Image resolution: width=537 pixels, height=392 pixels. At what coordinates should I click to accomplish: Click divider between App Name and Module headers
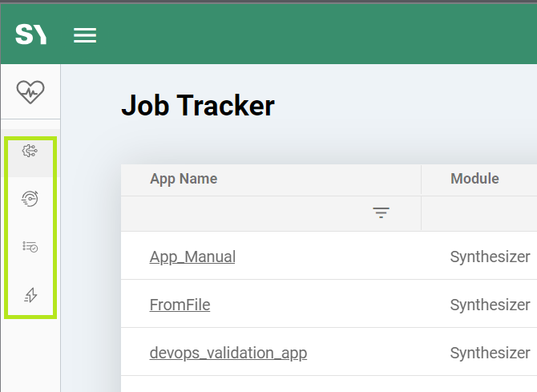(422, 180)
